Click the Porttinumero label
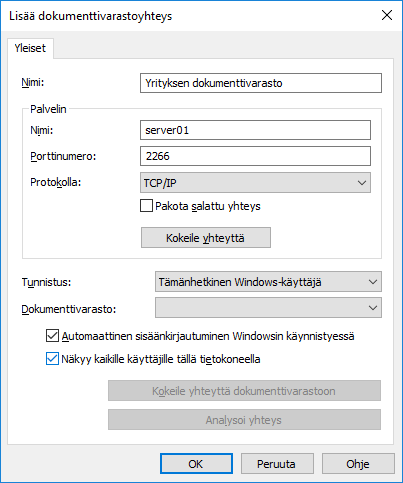This screenshot has height=483, width=403. pos(63,156)
